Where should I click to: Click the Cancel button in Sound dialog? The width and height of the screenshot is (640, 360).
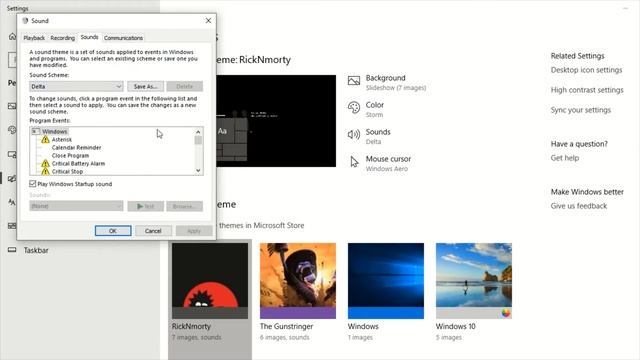coord(153,231)
